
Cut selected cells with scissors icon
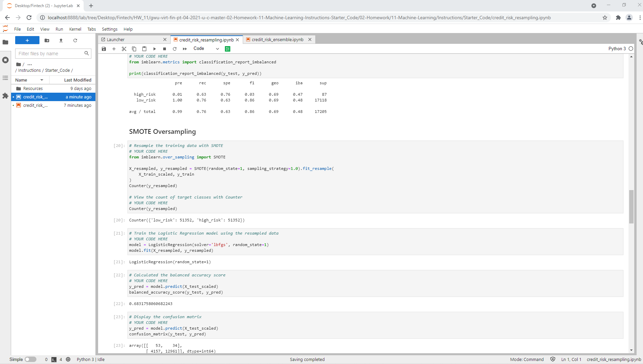pyautogui.click(x=124, y=49)
